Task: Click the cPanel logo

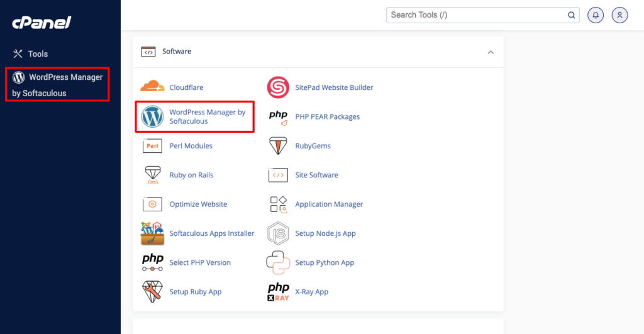Action: 42,23
